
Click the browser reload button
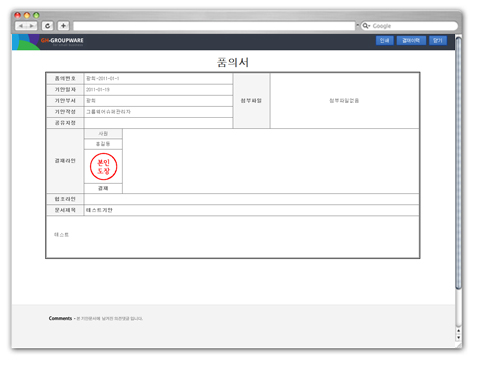[47, 26]
